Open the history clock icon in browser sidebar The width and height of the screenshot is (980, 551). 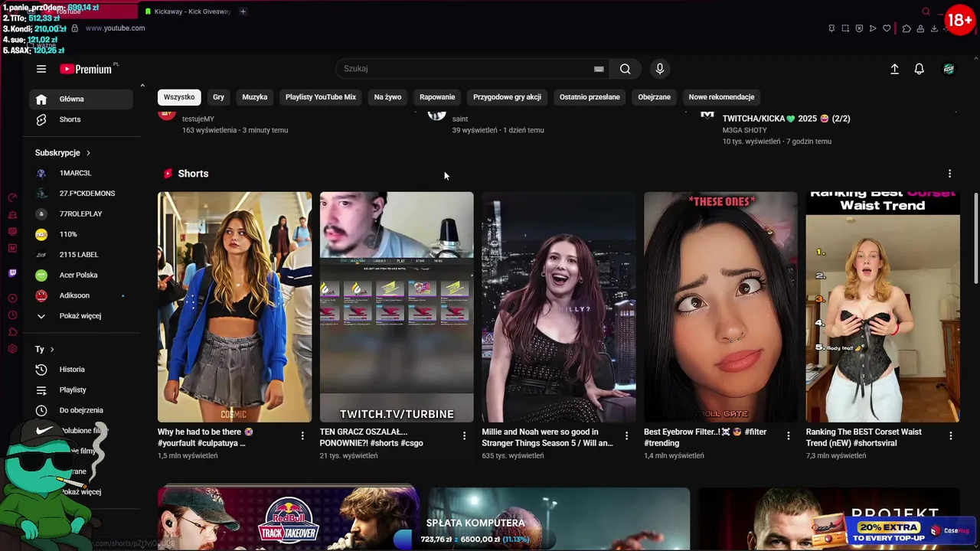(x=12, y=315)
